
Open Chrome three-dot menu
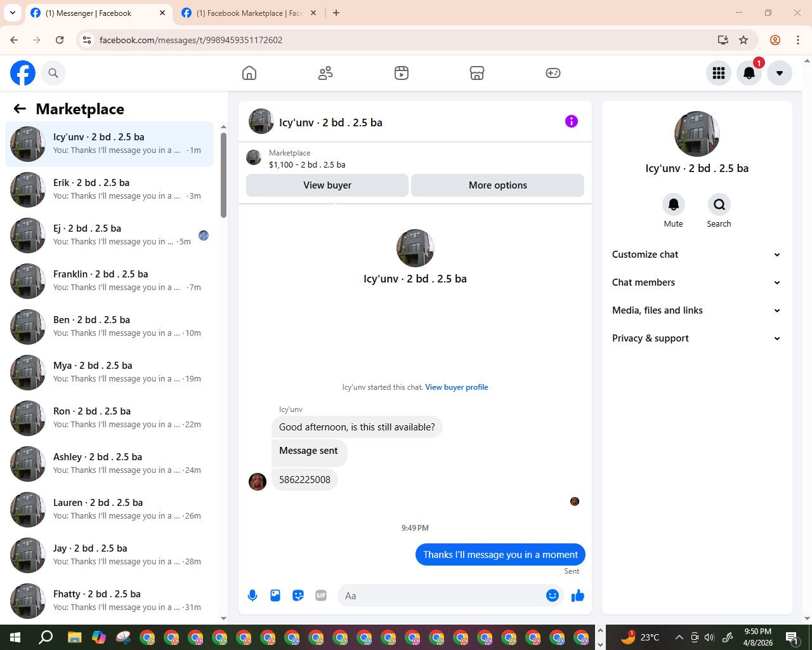797,40
